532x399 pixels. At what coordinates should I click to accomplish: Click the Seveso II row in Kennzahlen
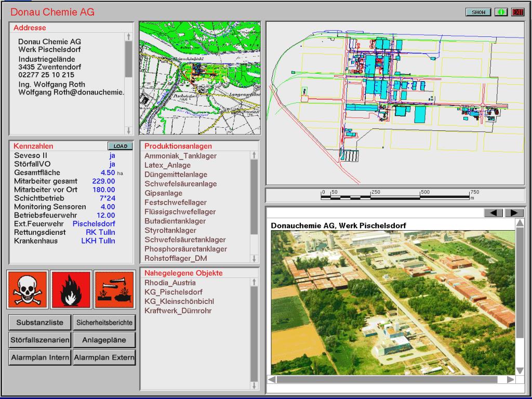point(64,155)
